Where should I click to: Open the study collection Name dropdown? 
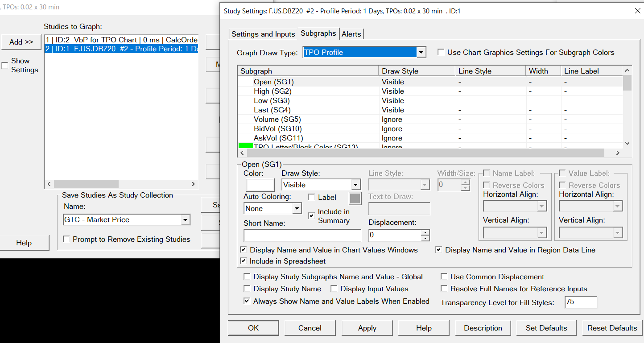click(x=186, y=219)
